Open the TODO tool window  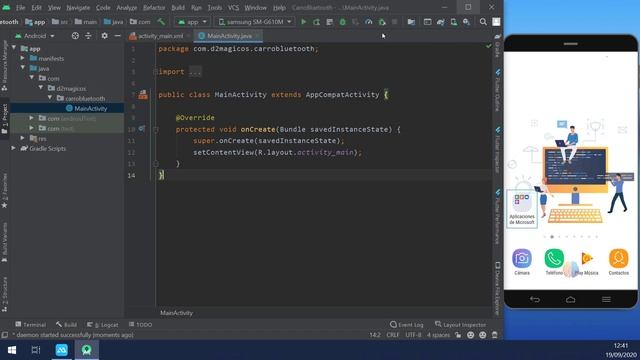(x=140, y=324)
